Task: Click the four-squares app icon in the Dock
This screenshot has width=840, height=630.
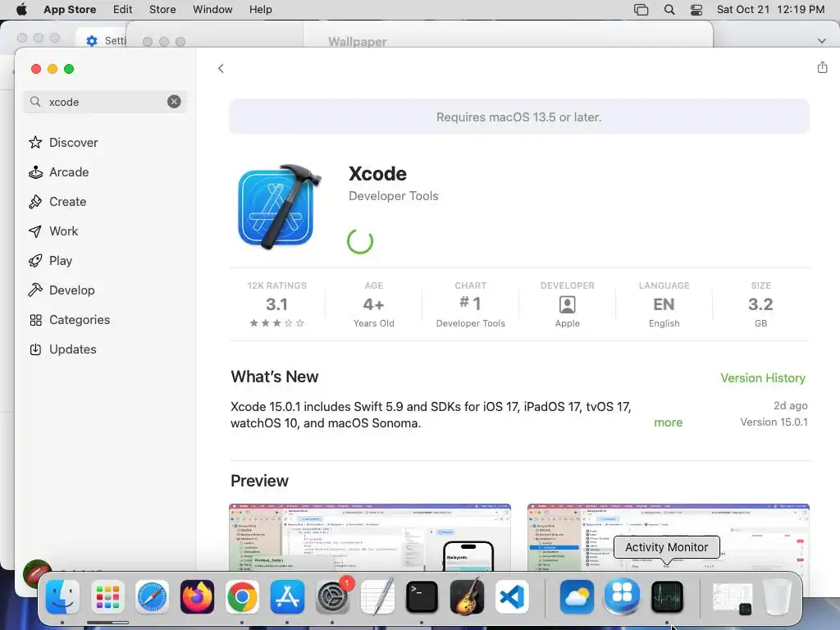Action: (622, 596)
